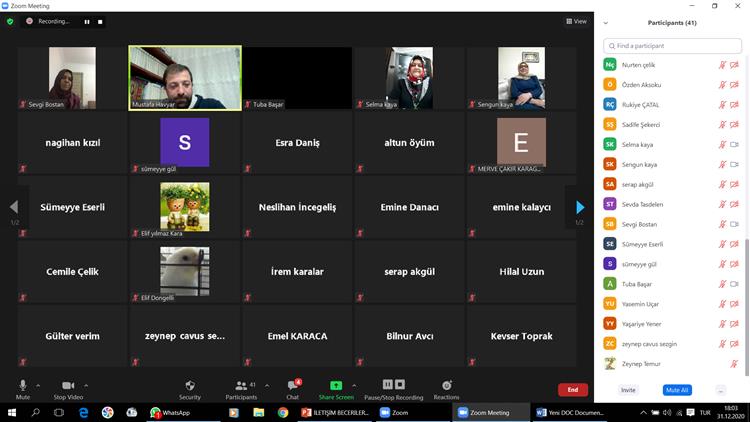This screenshot has height=422, width=750.
Task: Open File Explorer from taskbar
Action: click(258, 412)
